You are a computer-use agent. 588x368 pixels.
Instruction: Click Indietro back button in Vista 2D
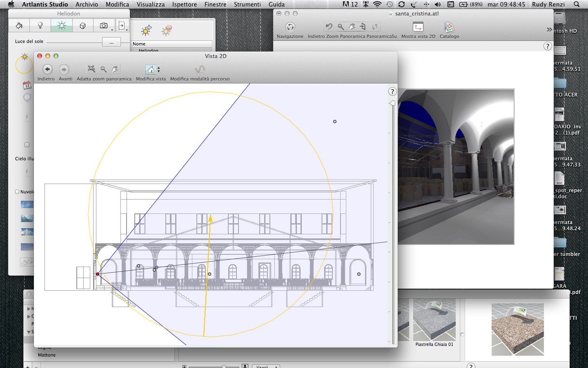[x=47, y=70]
